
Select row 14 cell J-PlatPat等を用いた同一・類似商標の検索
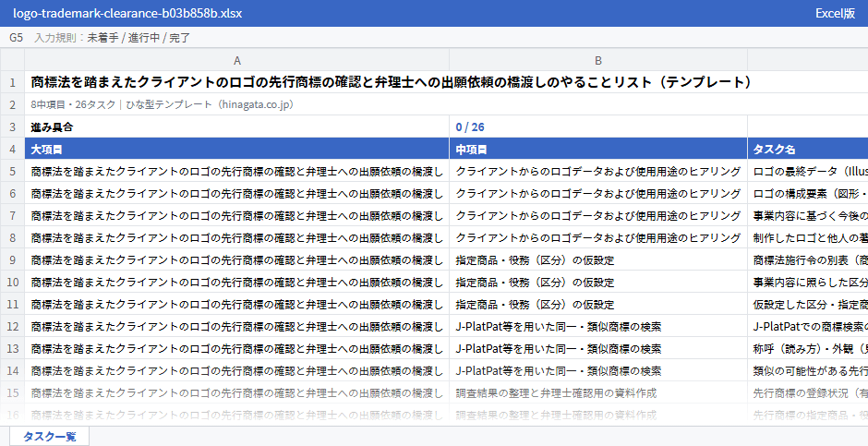pos(597,370)
